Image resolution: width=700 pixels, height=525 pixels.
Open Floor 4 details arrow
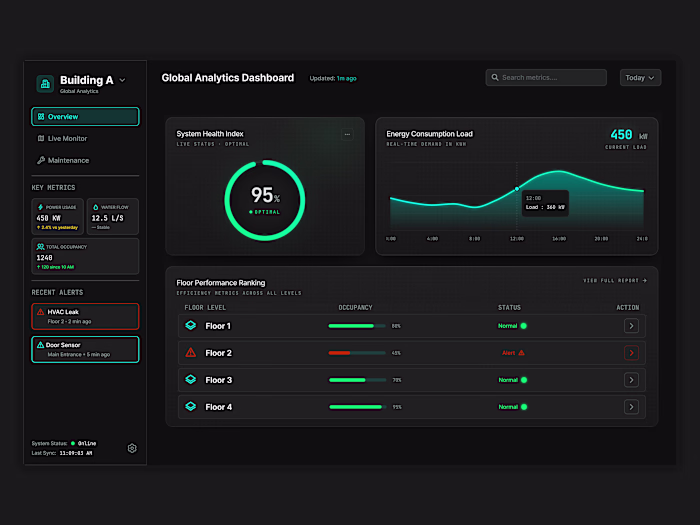point(631,407)
